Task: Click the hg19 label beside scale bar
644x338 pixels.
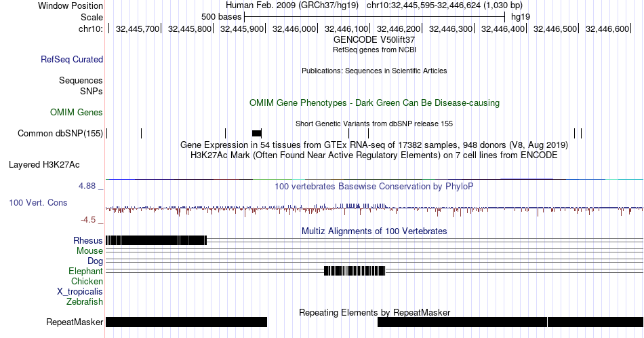Action: pyautogui.click(x=521, y=17)
